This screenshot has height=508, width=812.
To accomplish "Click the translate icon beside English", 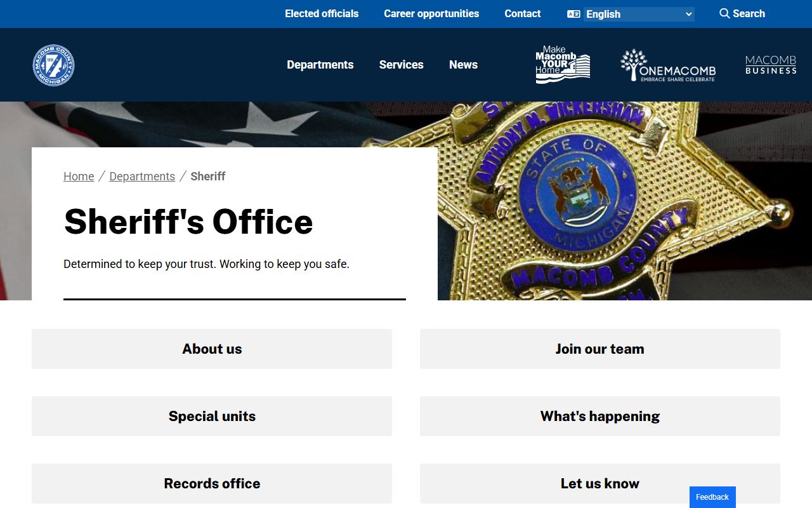I will [573, 14].
